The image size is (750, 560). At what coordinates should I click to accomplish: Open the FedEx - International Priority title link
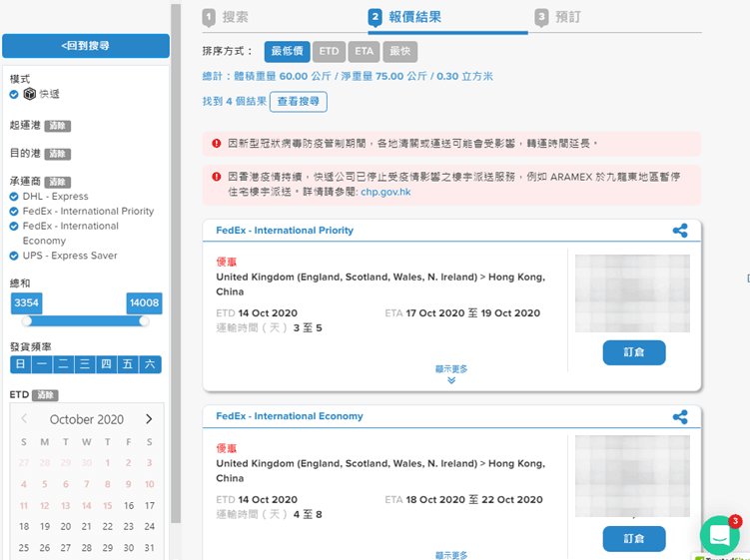[x=285, y=231]
